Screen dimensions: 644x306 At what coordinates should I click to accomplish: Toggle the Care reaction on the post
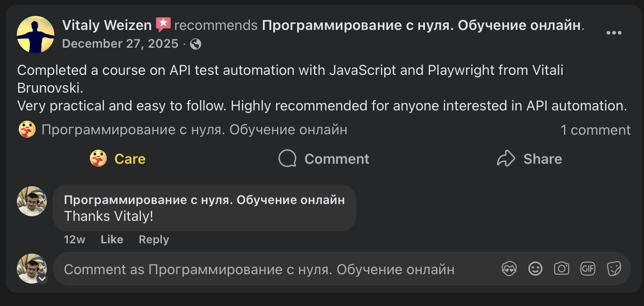click(x=118, y=159)
